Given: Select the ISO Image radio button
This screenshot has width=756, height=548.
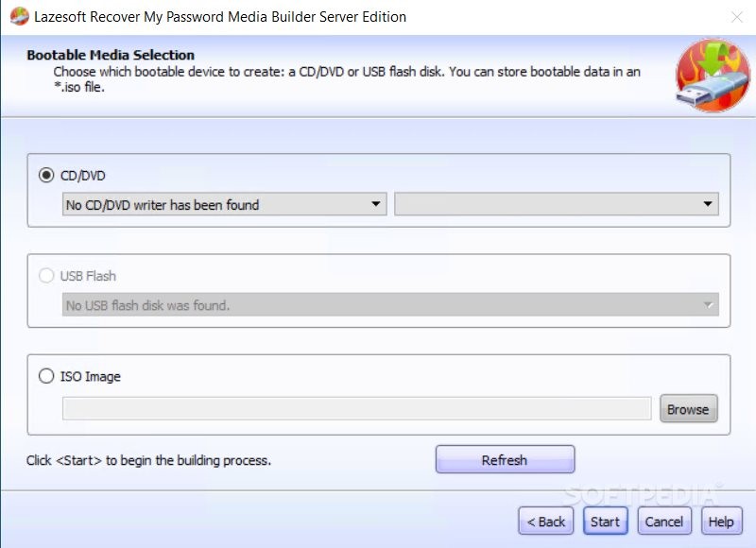Looking at the screenshot, I should [x=46, y=376].
